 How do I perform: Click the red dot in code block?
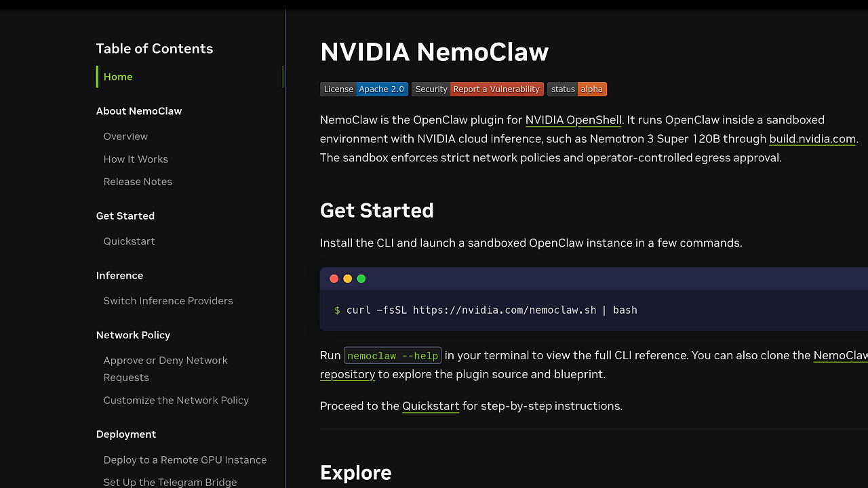tap(334, 279)
